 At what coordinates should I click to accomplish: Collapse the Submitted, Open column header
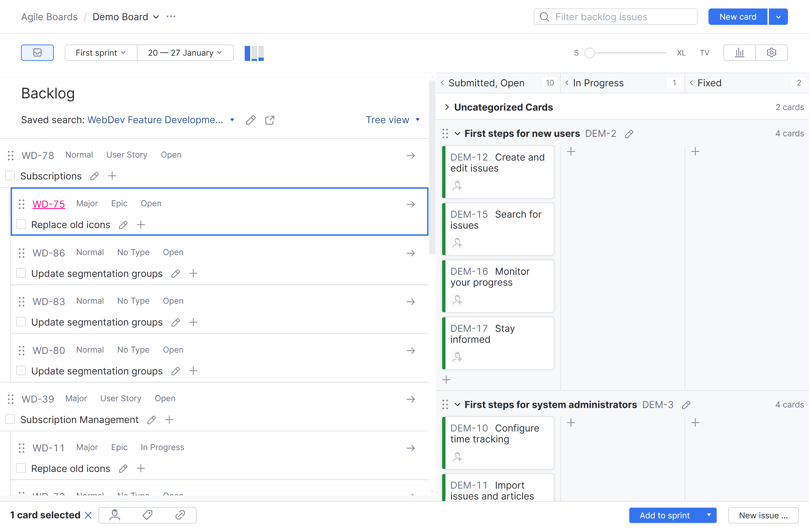pyautogui.click(x=442, y=82)
